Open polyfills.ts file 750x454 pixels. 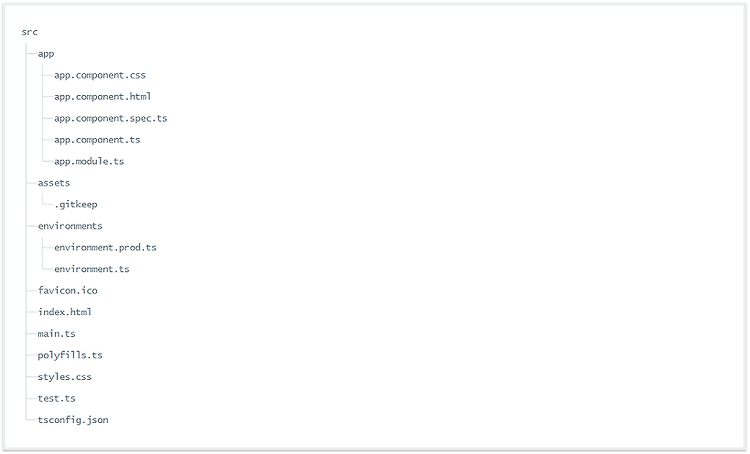pos(70,355)
